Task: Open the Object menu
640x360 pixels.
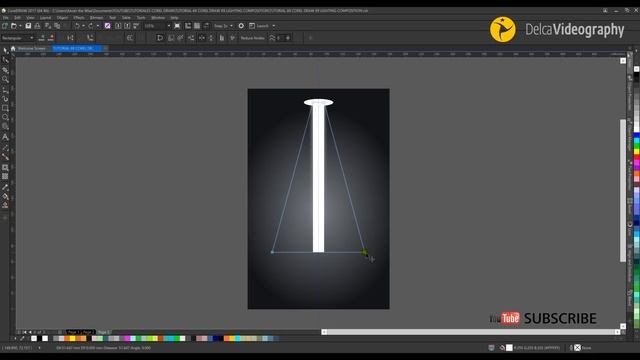Action: click(62, 18)
